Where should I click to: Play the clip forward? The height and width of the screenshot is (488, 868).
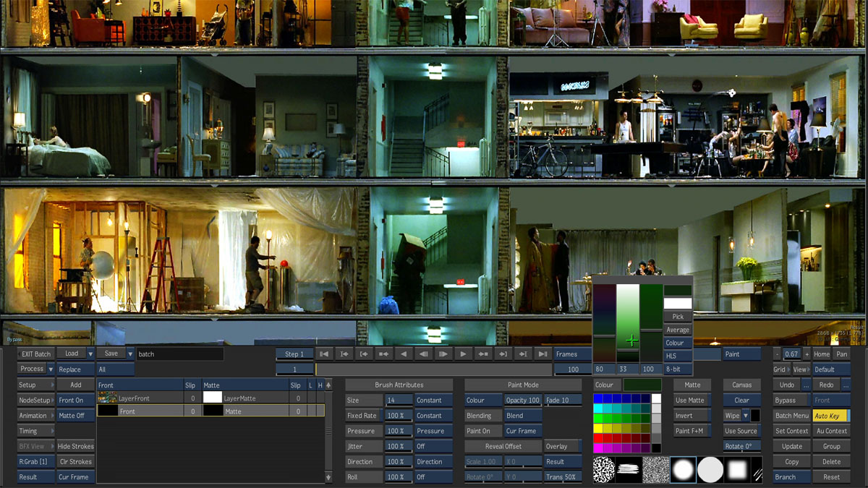click(x=463, y=354)
